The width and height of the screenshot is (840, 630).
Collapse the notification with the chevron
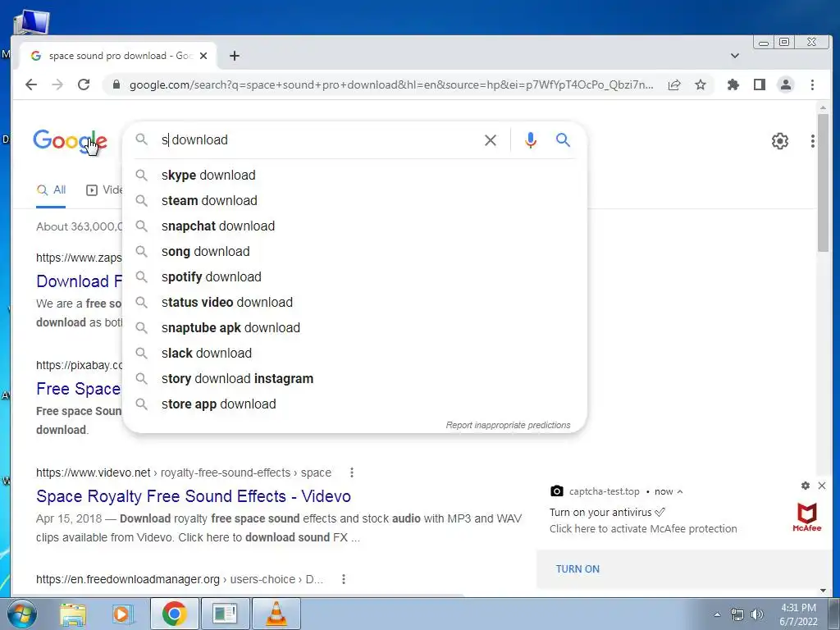coord(680,491)
